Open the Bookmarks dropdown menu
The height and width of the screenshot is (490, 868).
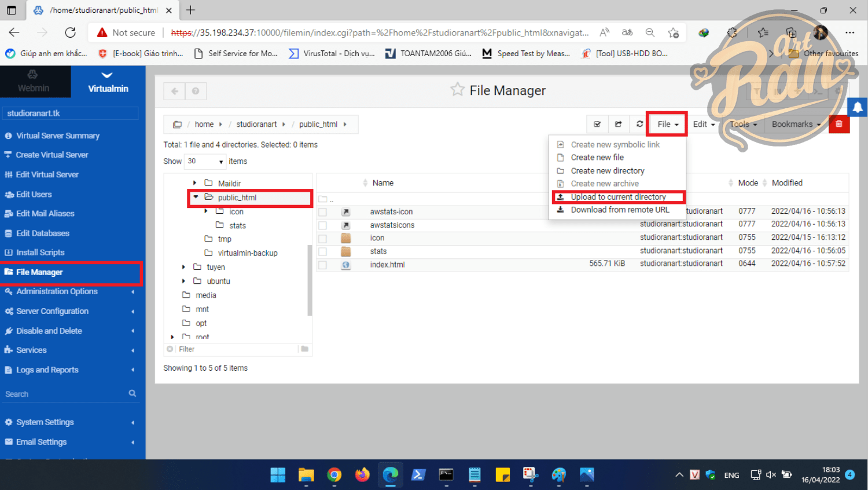[x=796, y=124]
